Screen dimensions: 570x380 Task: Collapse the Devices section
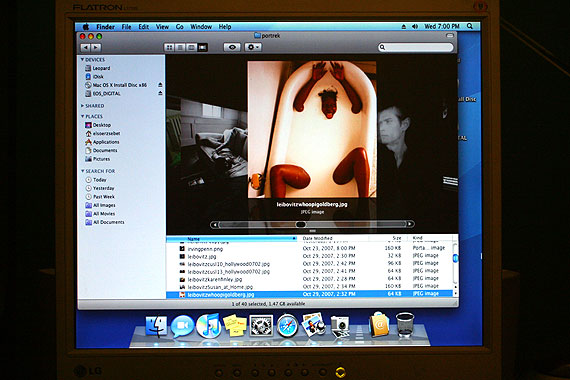pos(83,59)
